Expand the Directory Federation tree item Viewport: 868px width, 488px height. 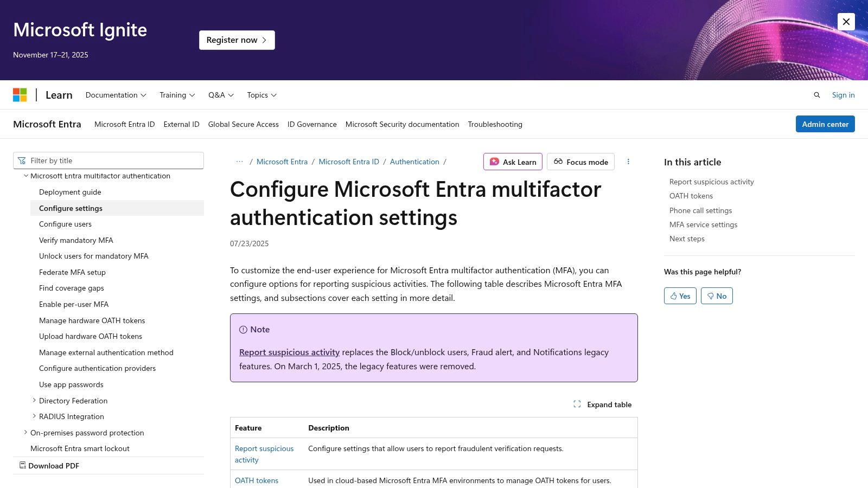tap(34, 400)
